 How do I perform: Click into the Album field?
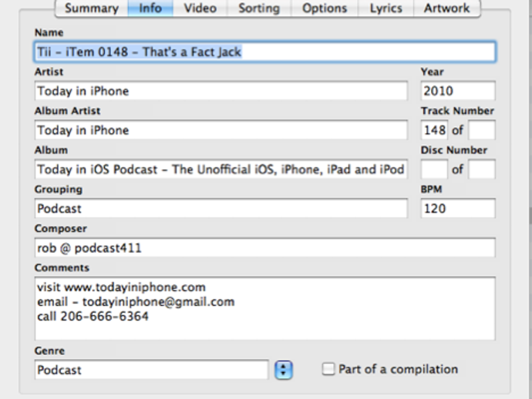pos(221,169)
